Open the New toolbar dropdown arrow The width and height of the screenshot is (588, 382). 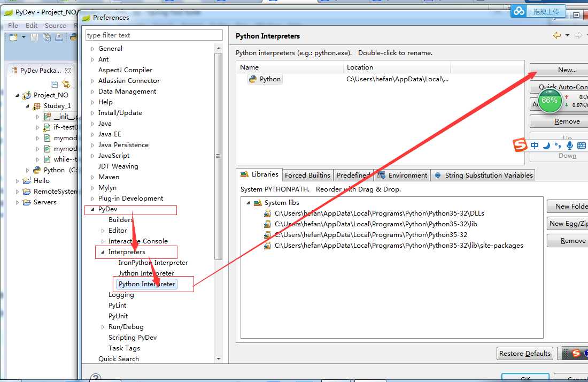pyautogui.click(x=24, y=37)
